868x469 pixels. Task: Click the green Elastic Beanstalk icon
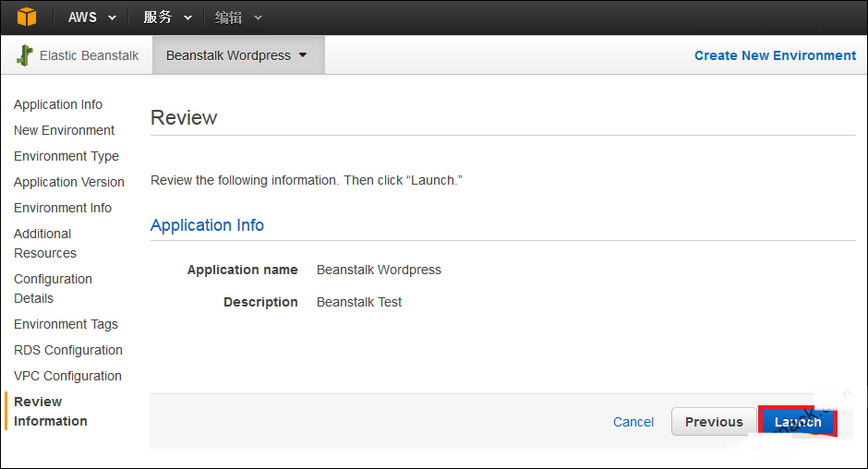coord(24,55)
